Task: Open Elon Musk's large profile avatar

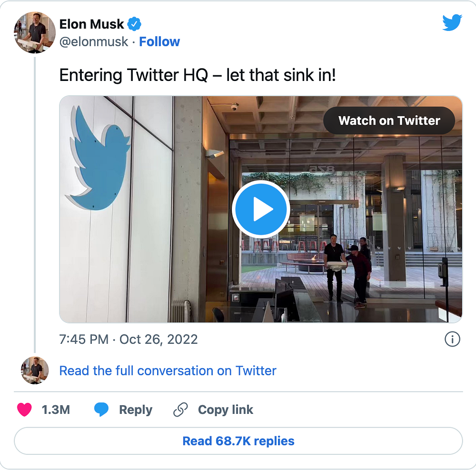Action: (x=35, y=32)
